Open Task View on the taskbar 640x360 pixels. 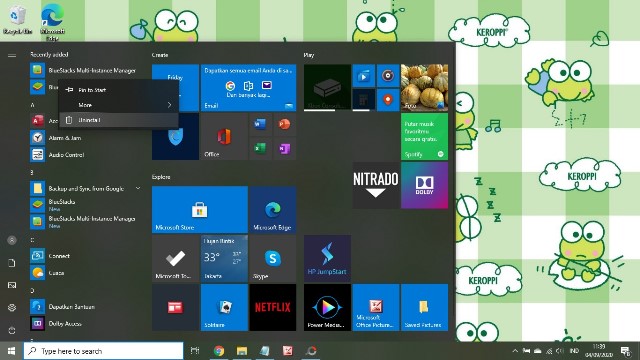(x=195, y=351)
